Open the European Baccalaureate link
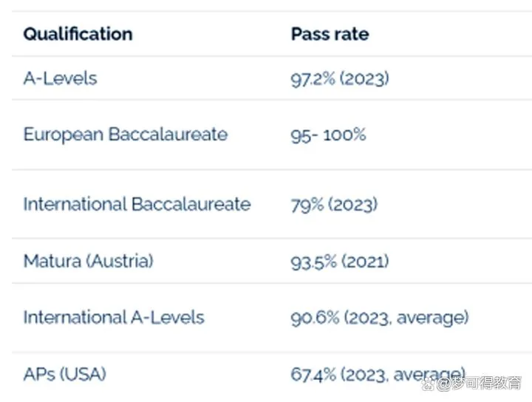 (x=126, y=134)
